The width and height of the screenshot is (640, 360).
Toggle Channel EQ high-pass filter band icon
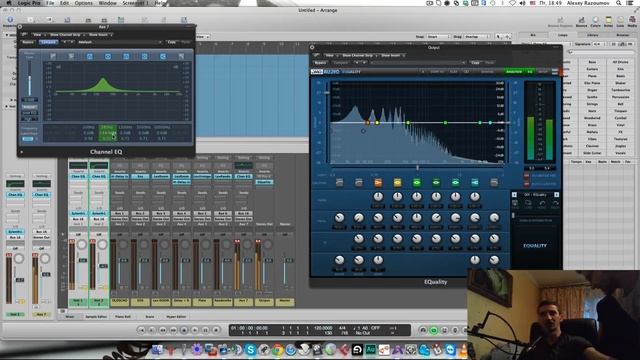(x=53, y=56)
